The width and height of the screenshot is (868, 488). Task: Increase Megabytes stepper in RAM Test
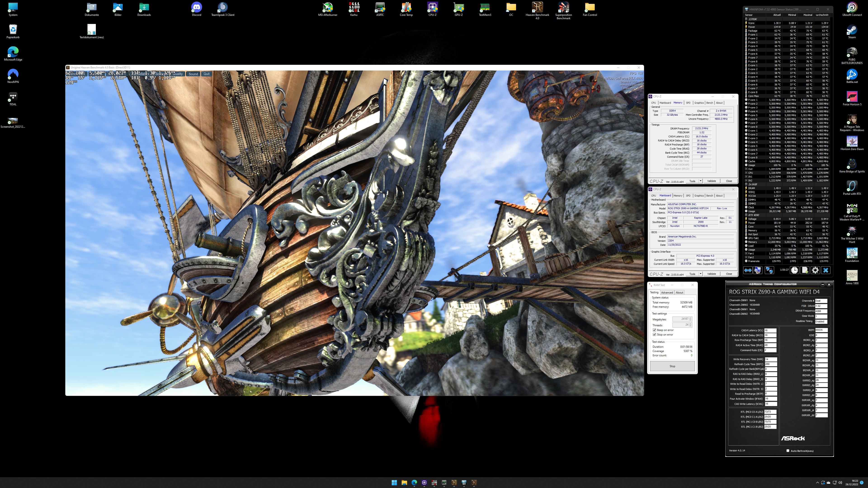point(690,318)
